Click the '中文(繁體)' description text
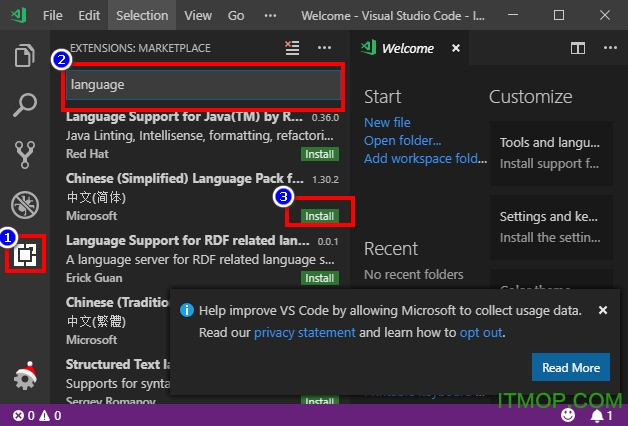The height and width of the screenshot is (426, 628). pyautogui.click(x=96, y=322)
